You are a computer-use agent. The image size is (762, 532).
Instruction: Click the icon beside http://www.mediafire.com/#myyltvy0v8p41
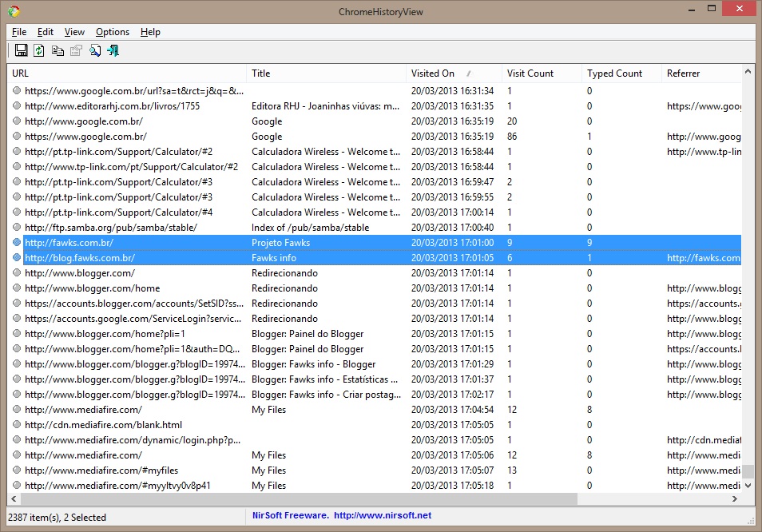(17, 485)
